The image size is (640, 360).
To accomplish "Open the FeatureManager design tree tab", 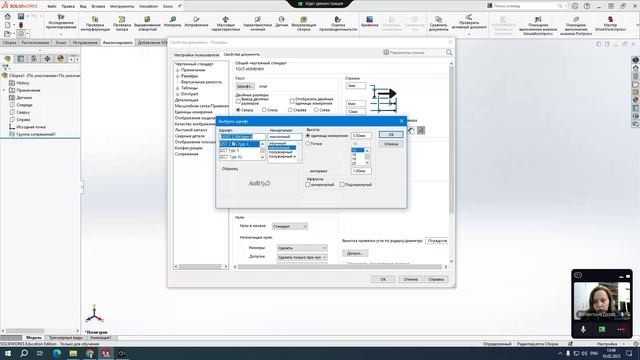I will (7, 59).
